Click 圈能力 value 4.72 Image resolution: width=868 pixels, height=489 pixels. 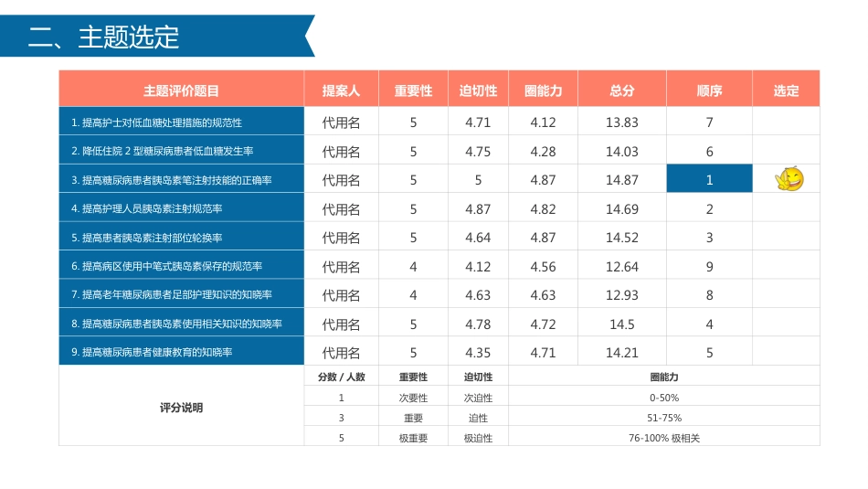(543, 324)
